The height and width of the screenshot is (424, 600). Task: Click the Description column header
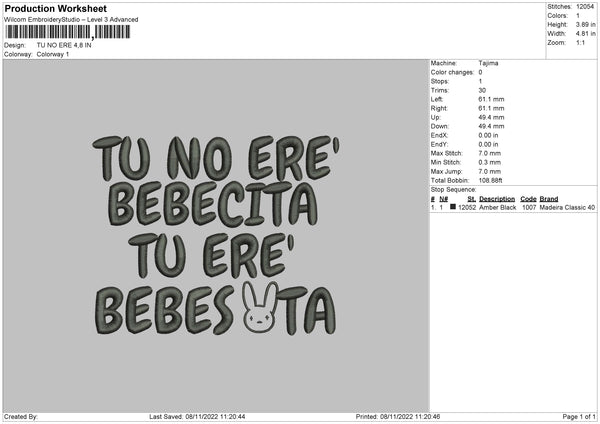coord(497,199)
